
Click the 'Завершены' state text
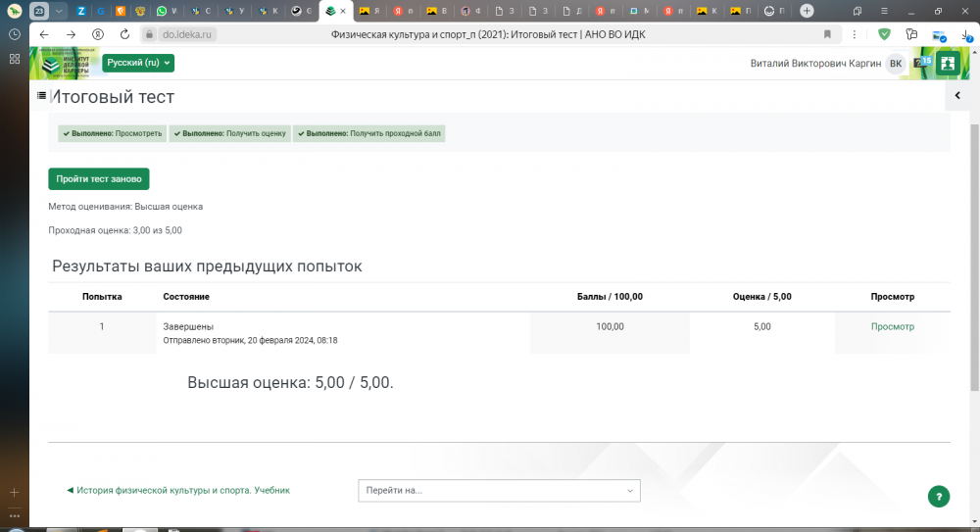(188, 326)
